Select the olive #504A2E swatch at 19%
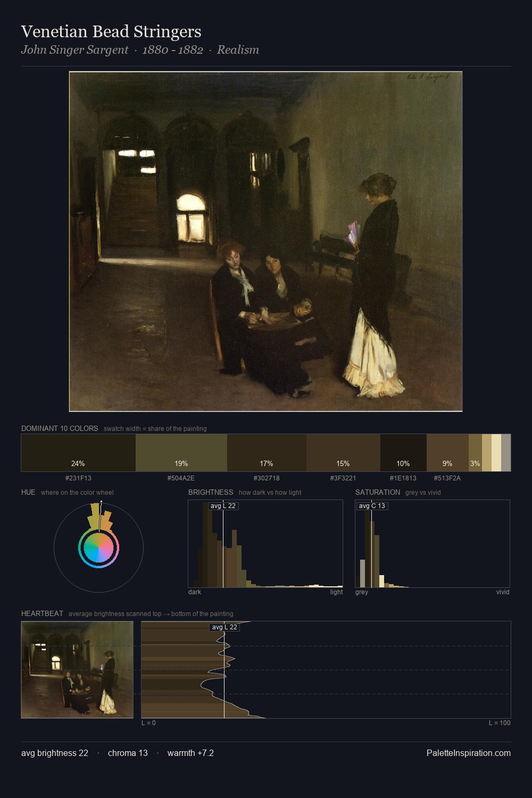Screen dimensions: 532x798 click(x=181, y=453)
